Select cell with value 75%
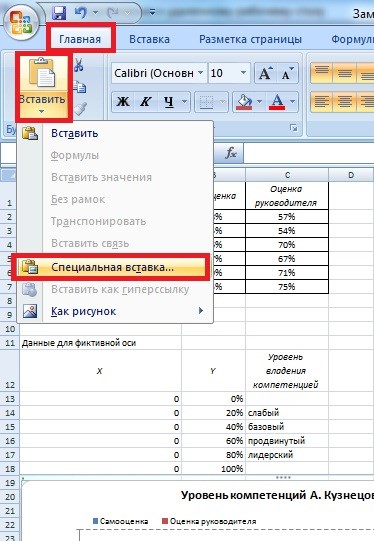The height and width of the screenshot is (541, 374). tap(287, 287)
